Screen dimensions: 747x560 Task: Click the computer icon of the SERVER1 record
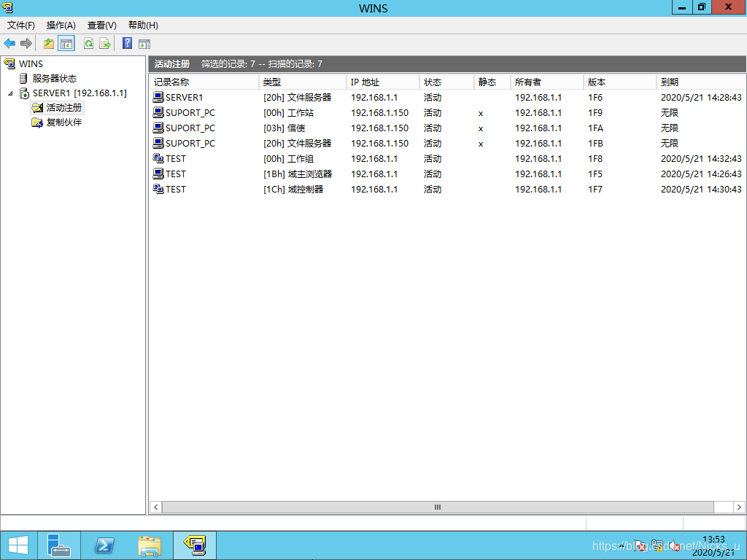point(158,97)
